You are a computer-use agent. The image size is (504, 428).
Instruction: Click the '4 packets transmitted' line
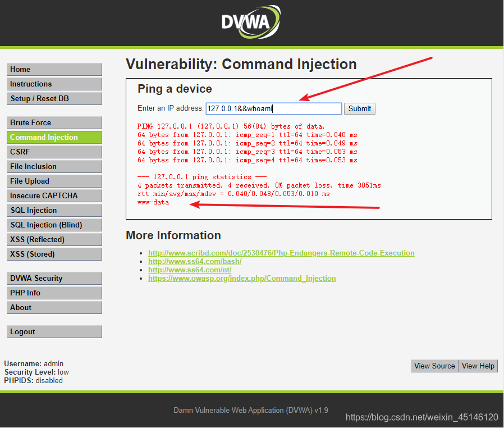click(x=259, y=185)
